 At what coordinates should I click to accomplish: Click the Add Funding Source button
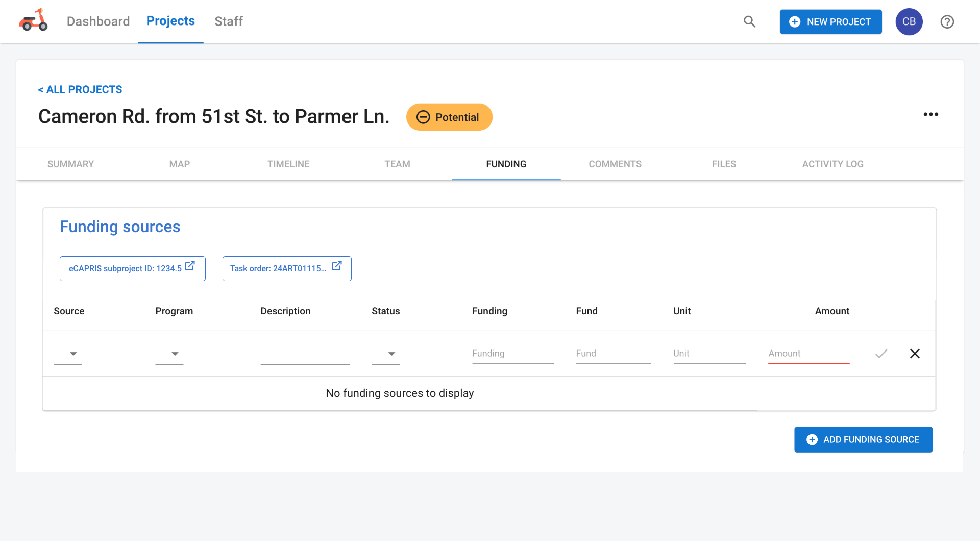863,439
